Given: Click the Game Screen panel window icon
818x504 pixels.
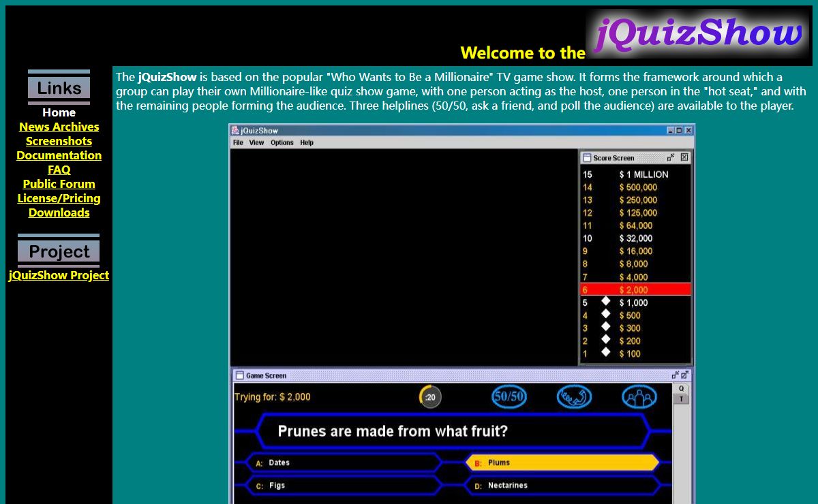Looking at the screenshot, I should [239, 375].
